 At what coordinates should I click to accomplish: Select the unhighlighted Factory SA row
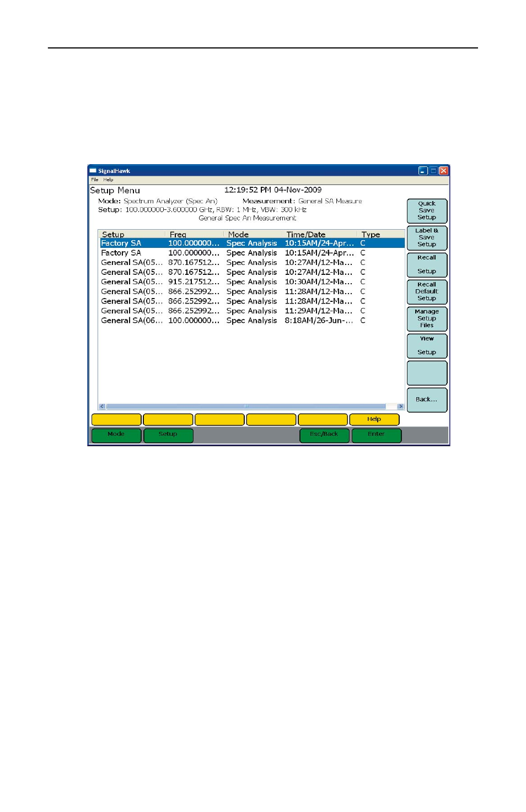pyautogui.click(x=252, y=253)
